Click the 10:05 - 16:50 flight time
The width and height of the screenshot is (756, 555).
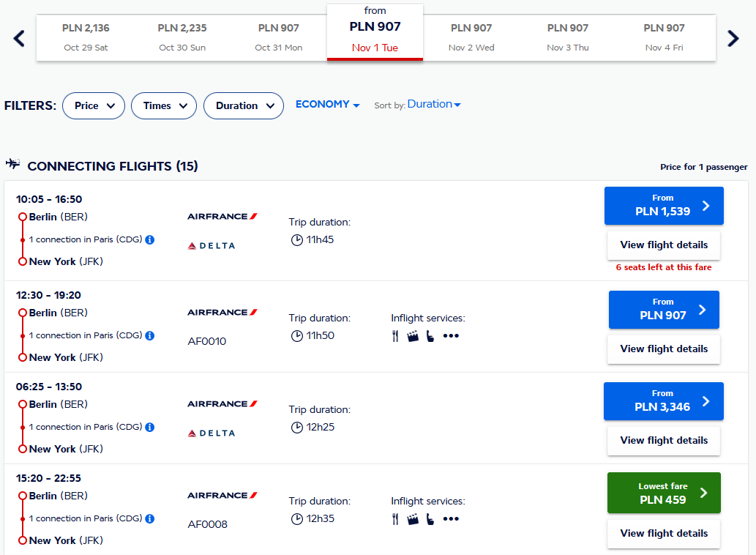[49, 199]
